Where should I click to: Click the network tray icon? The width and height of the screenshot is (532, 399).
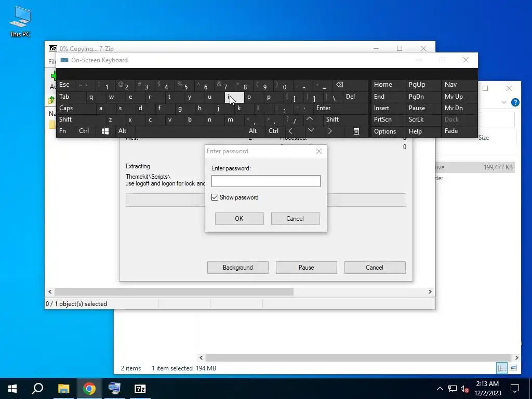(x=453, y=389)
